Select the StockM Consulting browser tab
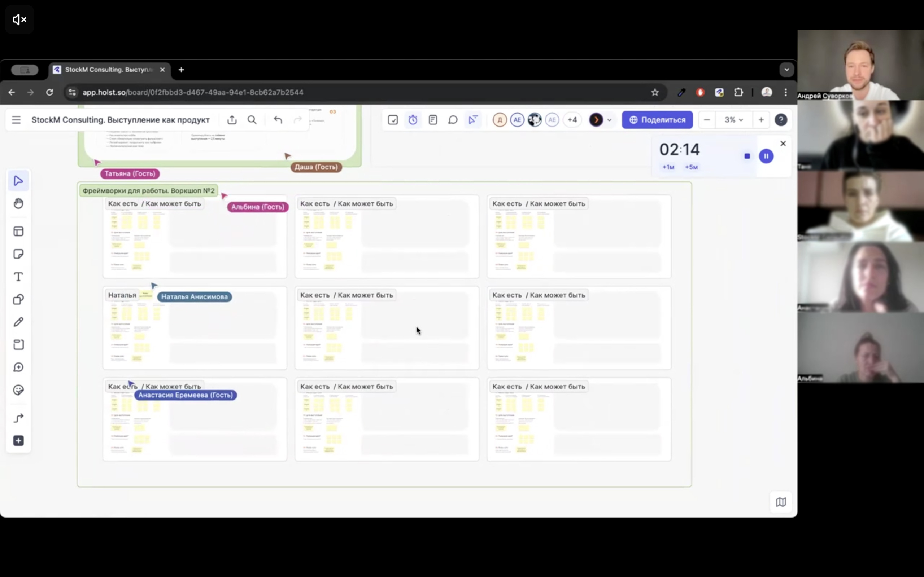Image resolution: width=924 pixels, height=577 pixels. [x=109, y=70]
